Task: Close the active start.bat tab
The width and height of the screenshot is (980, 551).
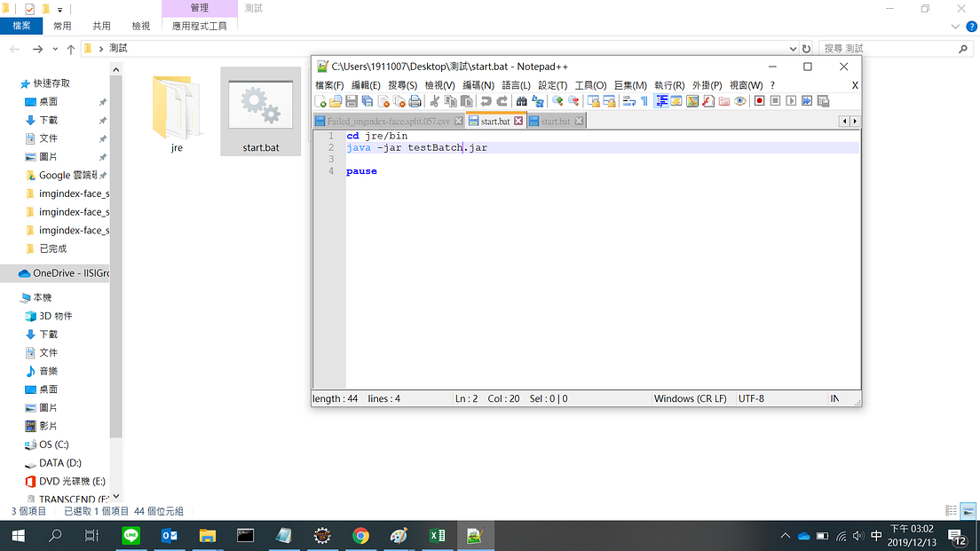Action: 518,122
